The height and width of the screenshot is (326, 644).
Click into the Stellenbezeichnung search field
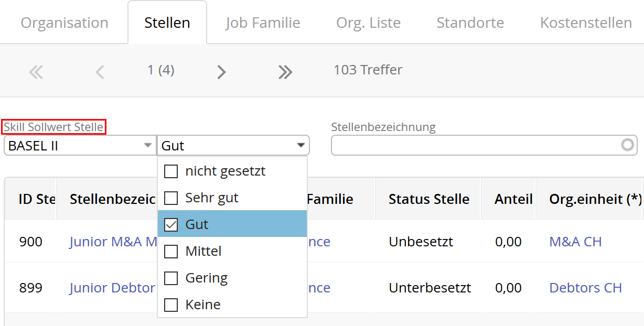pyautogui.click(x=475, y=145)
